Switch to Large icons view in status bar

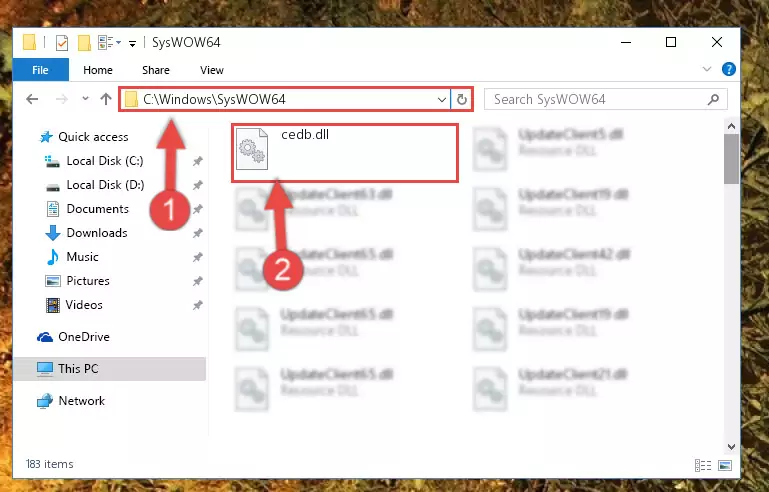click(x=725, y=465)
